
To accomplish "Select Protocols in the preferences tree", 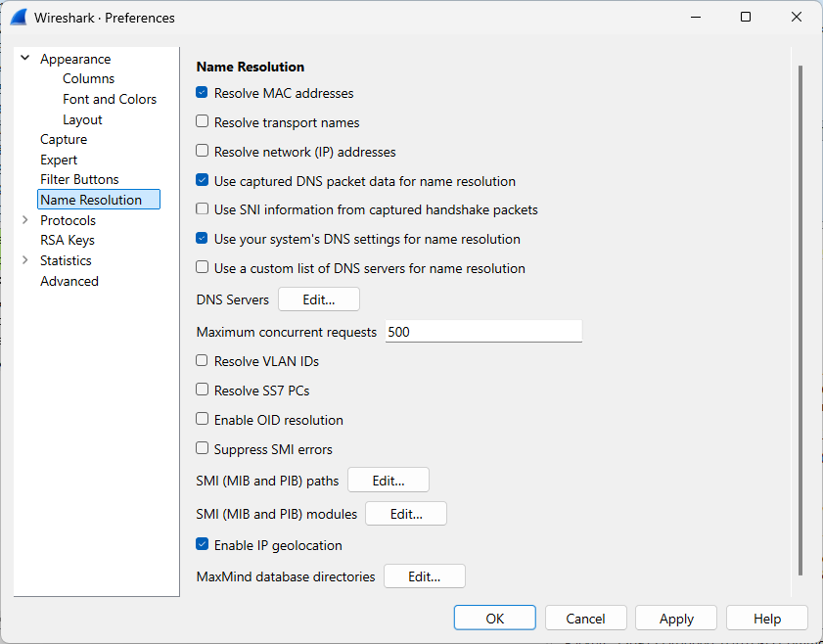I will (68, 220).
